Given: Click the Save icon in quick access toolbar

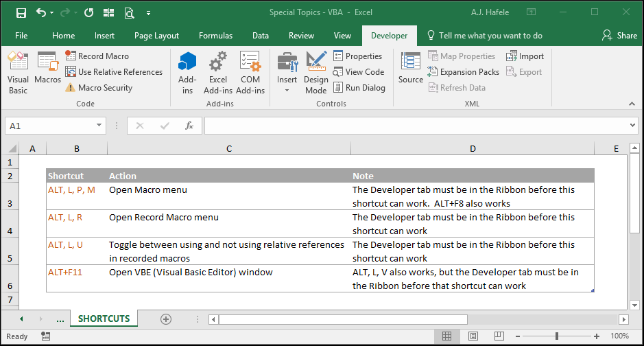Looking at the screenshot, I should tap(21, 13).
